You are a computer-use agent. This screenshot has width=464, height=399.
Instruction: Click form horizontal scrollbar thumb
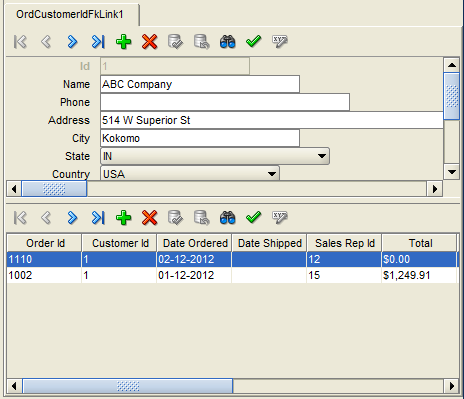coord(54,189)
